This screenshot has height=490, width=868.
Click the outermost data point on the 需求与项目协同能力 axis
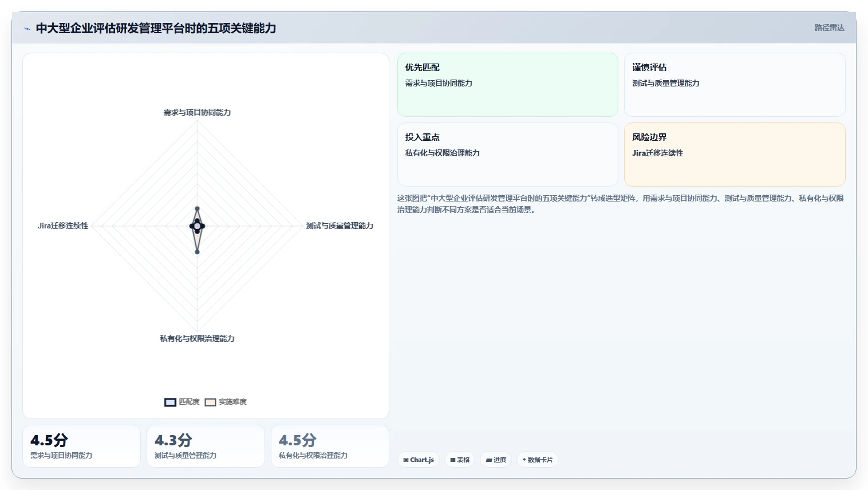(x=197, y=209)
